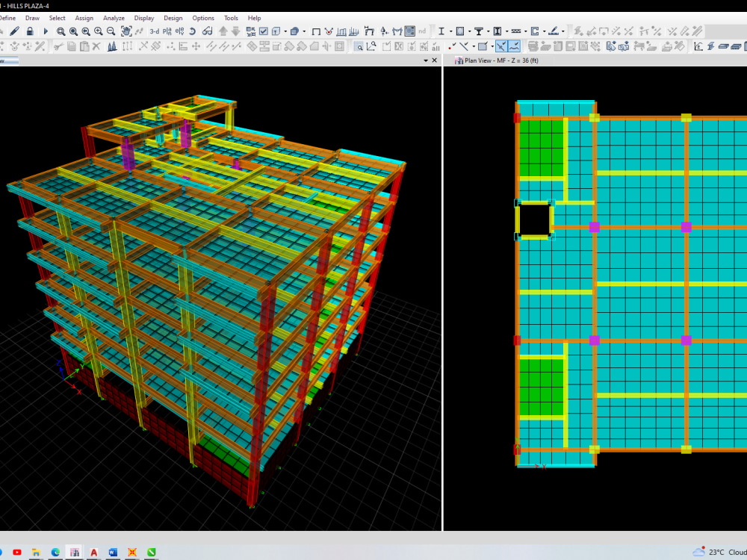747x560 pixels.
Task: Expand the left window's view dropdown arrow
Action: point(426,60)
